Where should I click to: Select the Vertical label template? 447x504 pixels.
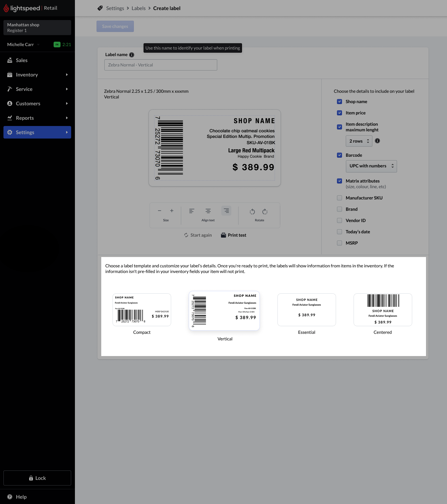click(x=224, y=311)
